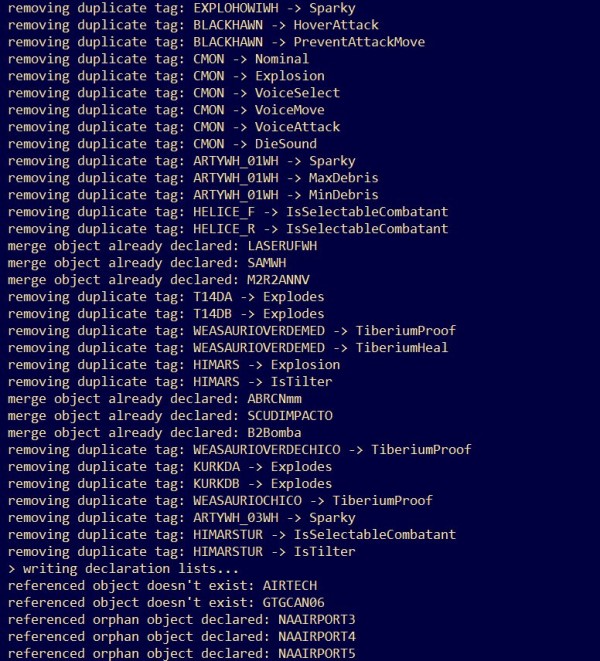Click the EXPLOHOWIWH Sparky tag line

pos(182,8)
